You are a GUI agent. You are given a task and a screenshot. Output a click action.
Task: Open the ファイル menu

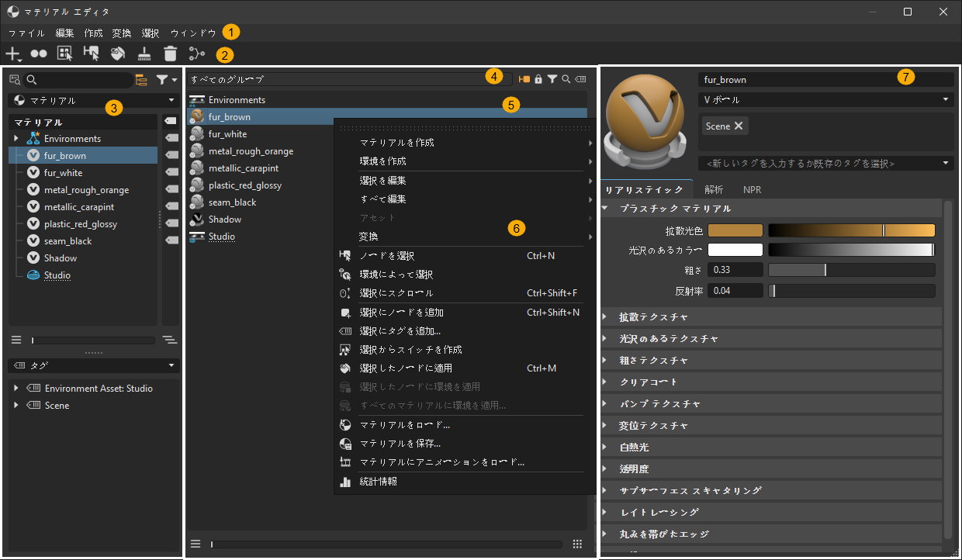tap(26, 33)
